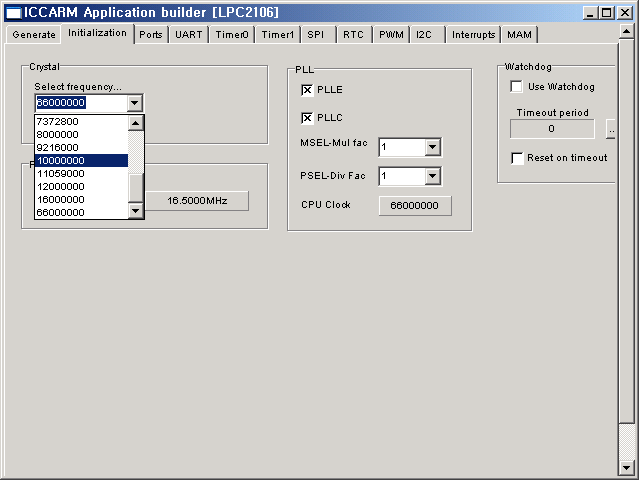Choose 7372800 from the frequency list

pyautogui.click(x=82, y=121)
